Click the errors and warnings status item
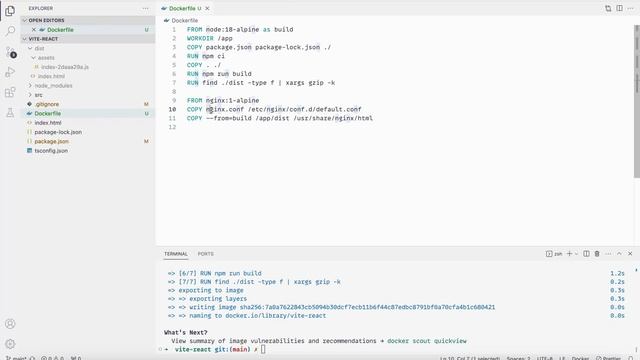Viewport: 640px width, 360px height. 52,358
